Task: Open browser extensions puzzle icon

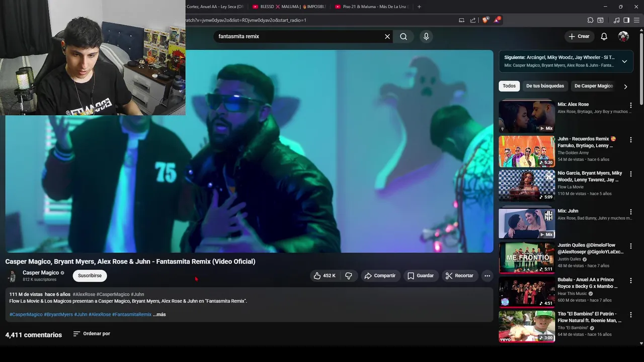Action: [x=590, y=20]
